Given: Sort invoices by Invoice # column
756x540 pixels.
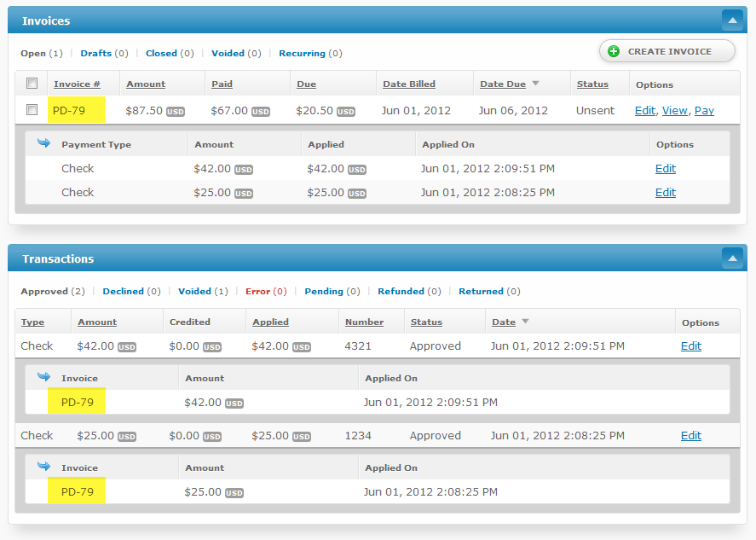Looking at the screenshot, I should click(x=77, y=84).
